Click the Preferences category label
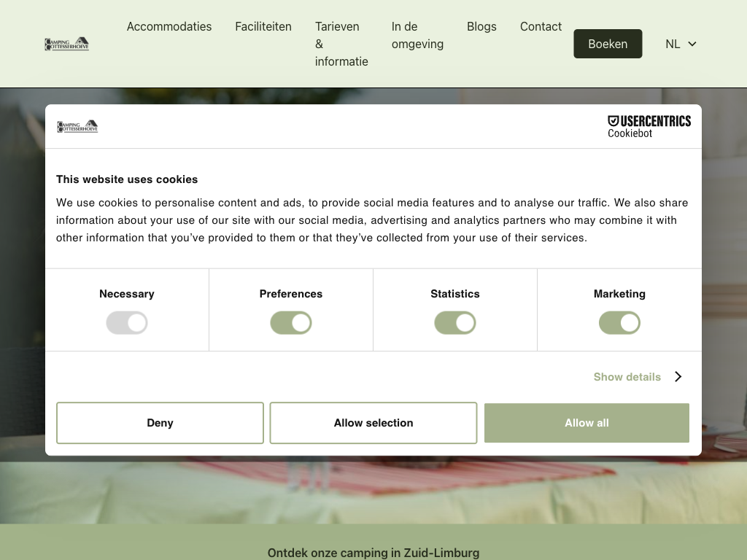The width and height of the screenshot is (747, 560). coord(291,294)
